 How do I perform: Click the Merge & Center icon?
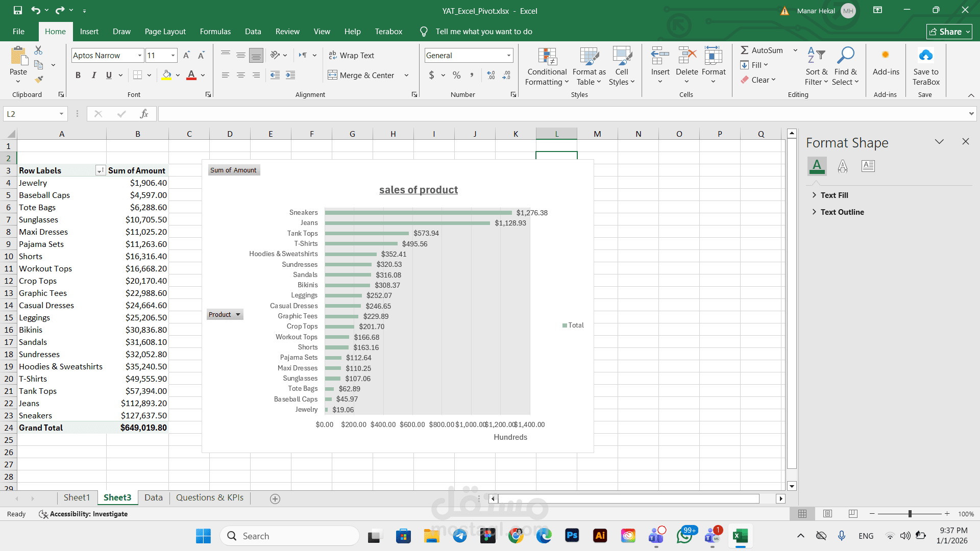pyautogui.click(x=332, y=75)
